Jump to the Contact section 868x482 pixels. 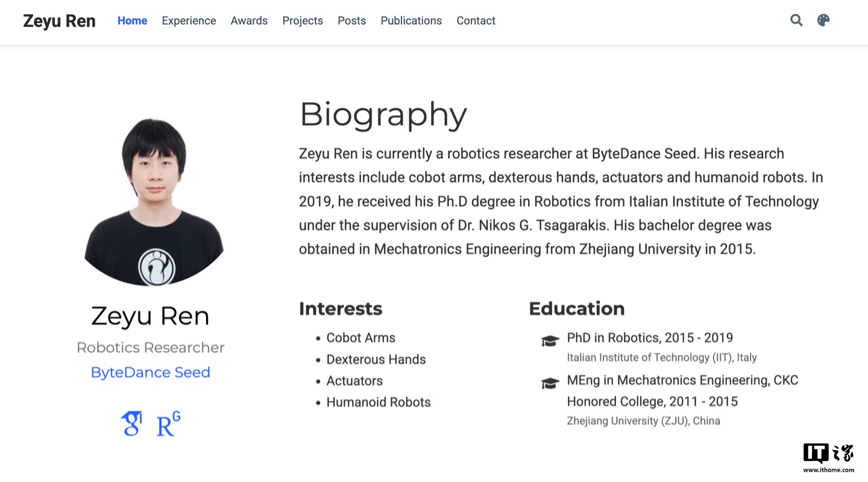pos(476,20)
